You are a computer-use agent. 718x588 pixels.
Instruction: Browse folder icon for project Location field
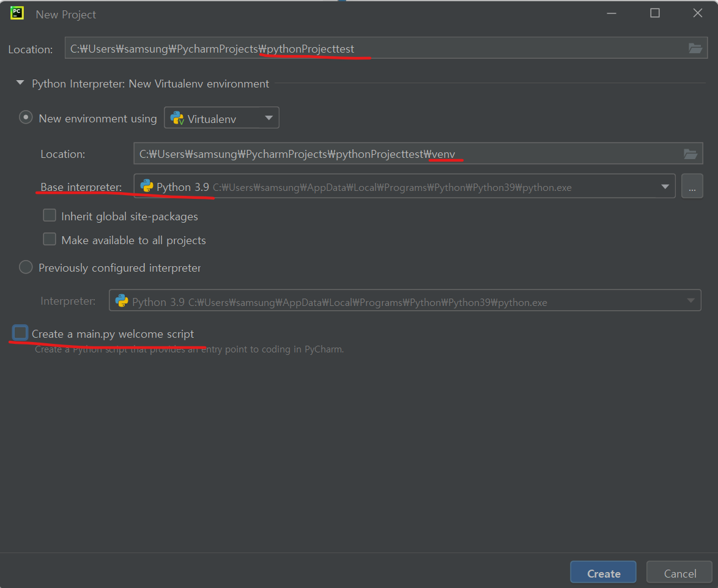695,48
